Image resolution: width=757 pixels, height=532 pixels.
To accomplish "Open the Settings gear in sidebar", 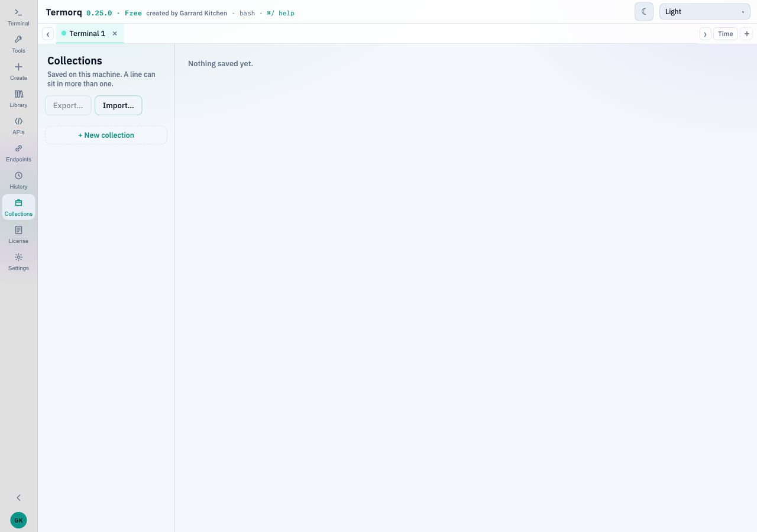I will pyautogui.click(x=18, y=261).
